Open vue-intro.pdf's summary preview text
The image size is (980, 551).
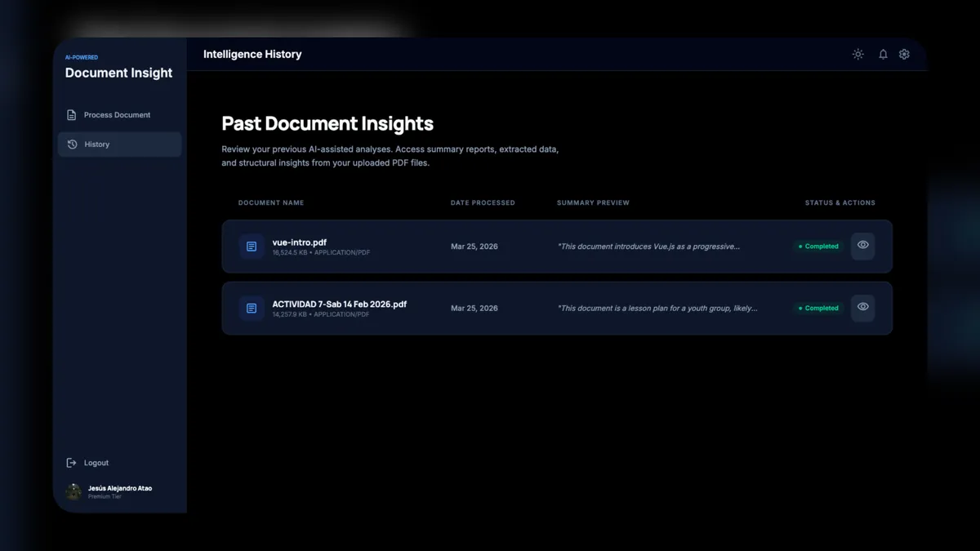coord(650,246)
